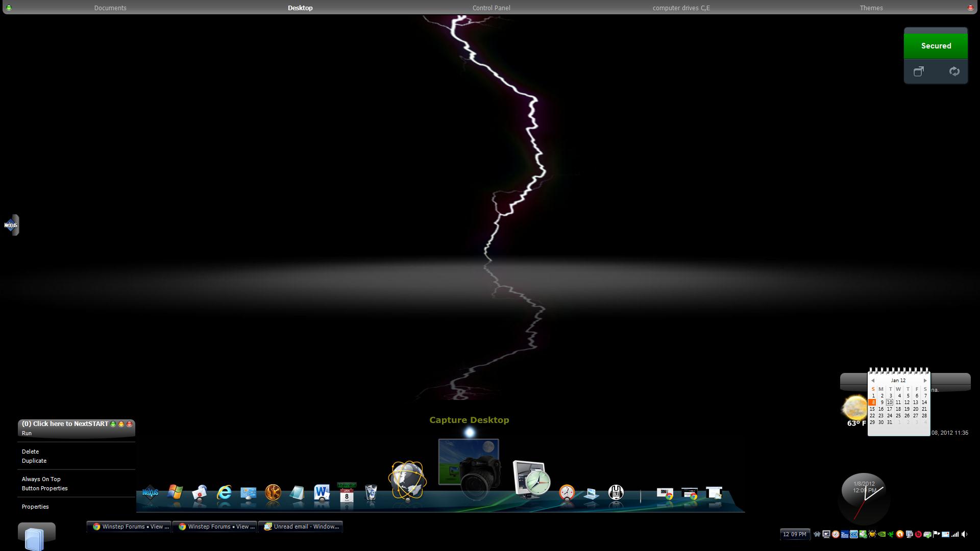Click the Nexus logo in the dock
Screen dimensions: 980x551
point(150,493)
